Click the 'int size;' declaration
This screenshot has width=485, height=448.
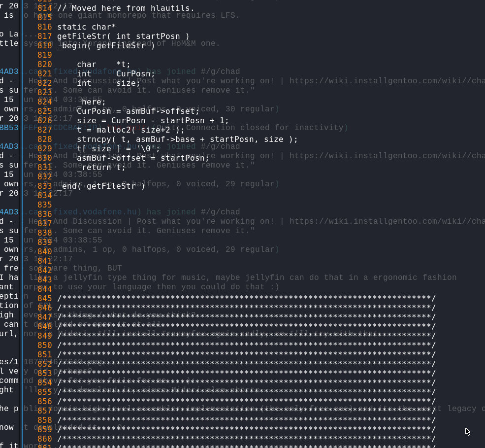point(108,83)
